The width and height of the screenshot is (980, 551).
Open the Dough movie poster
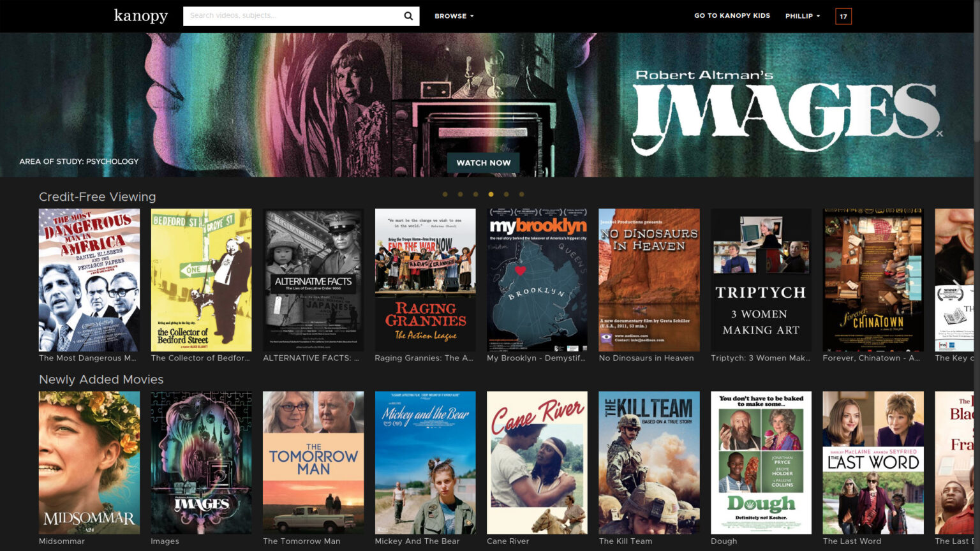coord(761,462)
